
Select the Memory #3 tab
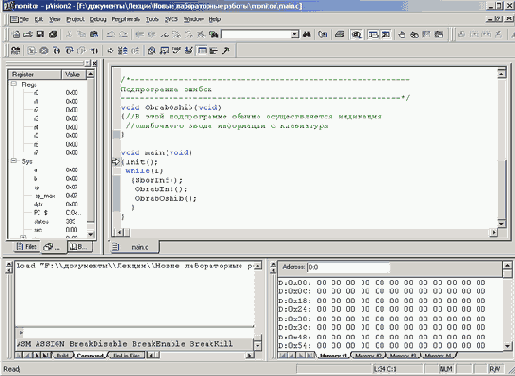pos(403,356)
